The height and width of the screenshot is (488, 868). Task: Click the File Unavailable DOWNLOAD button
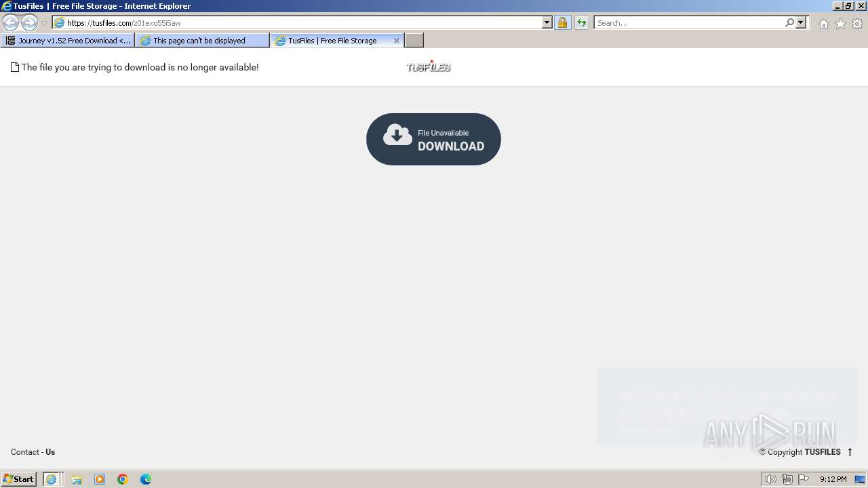pos(433,139)
